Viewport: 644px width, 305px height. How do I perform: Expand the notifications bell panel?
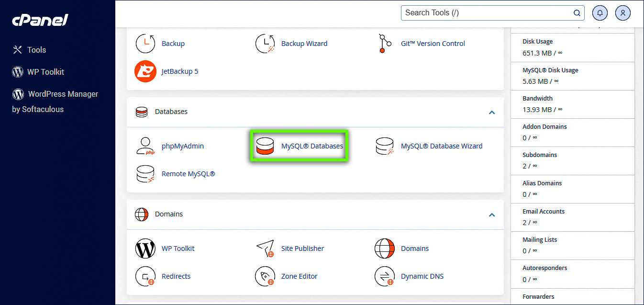pos(600,12)
